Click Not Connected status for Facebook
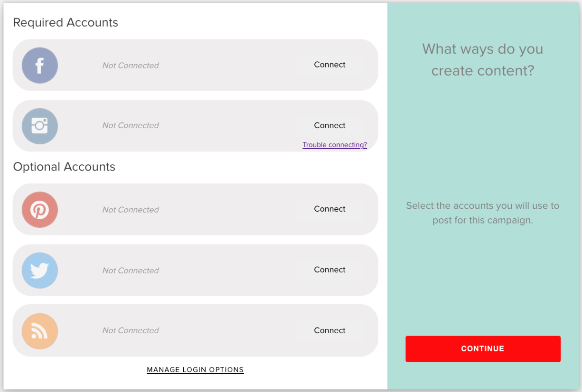 click(131, 65)
